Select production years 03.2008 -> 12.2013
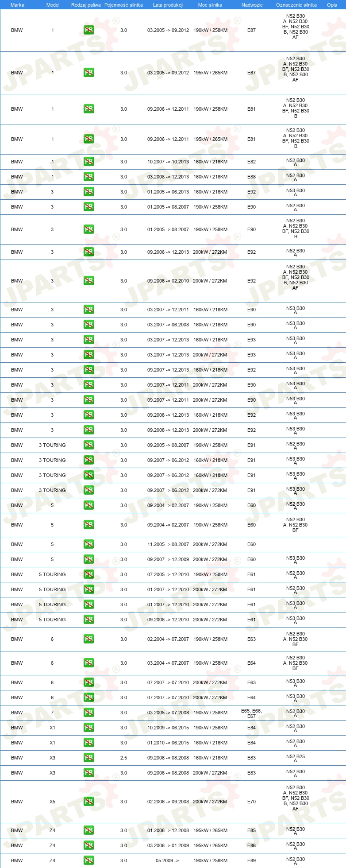Screen dimensions: 346x868 168,177
